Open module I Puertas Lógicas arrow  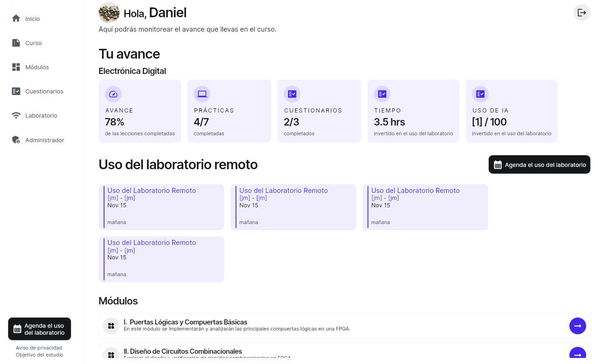click(x=578, y=326)
